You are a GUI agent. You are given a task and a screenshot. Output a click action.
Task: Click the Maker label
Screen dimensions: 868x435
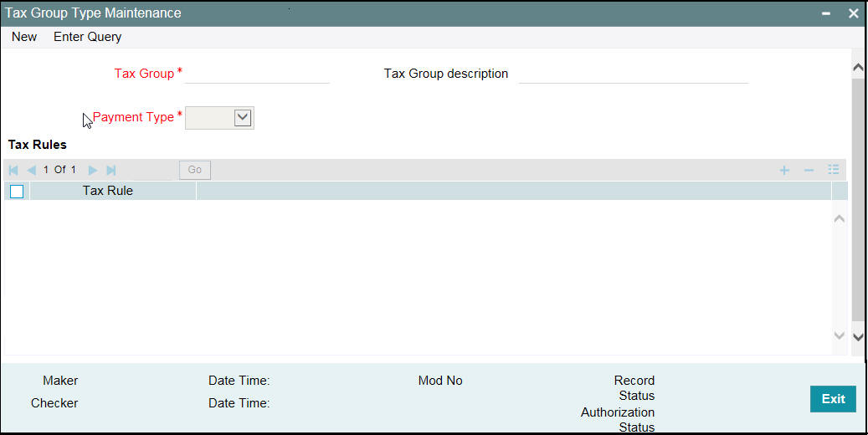[60, 381]
